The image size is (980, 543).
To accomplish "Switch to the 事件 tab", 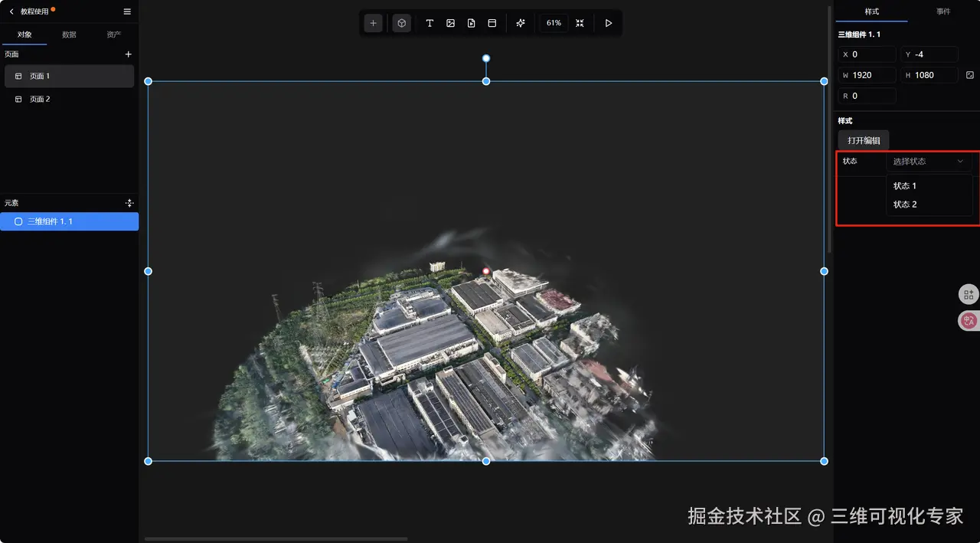I will 943,11.
